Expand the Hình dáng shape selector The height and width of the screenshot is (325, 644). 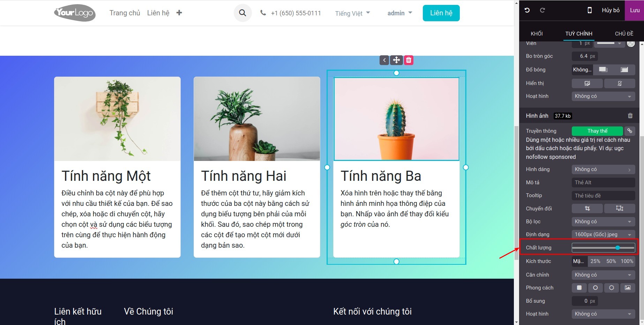point(603,169)
